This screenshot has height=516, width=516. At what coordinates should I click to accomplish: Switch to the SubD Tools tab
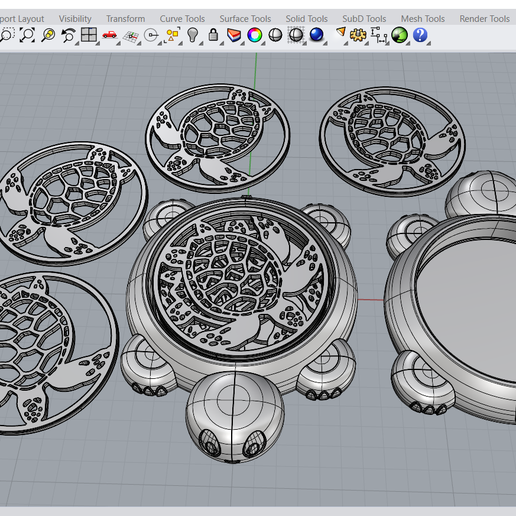coord(364,19)
